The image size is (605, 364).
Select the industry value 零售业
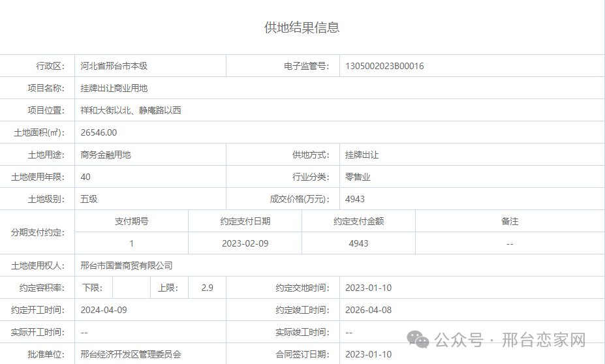pos(358,177)
